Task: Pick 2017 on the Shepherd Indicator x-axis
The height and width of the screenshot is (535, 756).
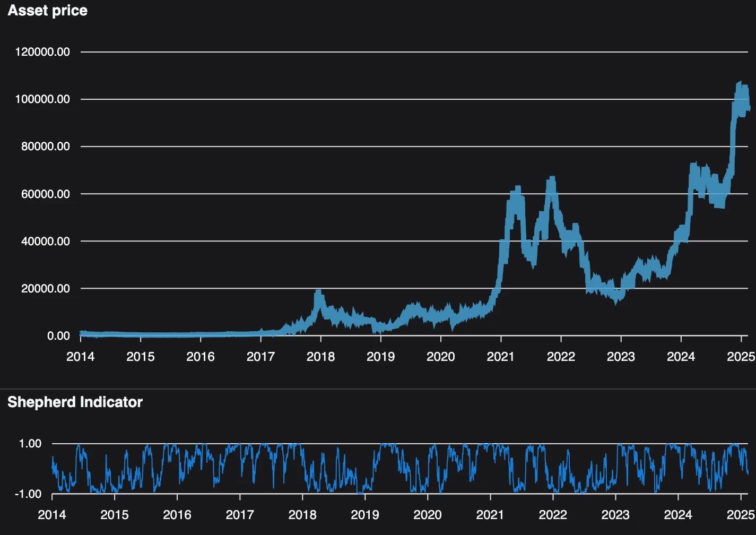Action: pos(240,515)
